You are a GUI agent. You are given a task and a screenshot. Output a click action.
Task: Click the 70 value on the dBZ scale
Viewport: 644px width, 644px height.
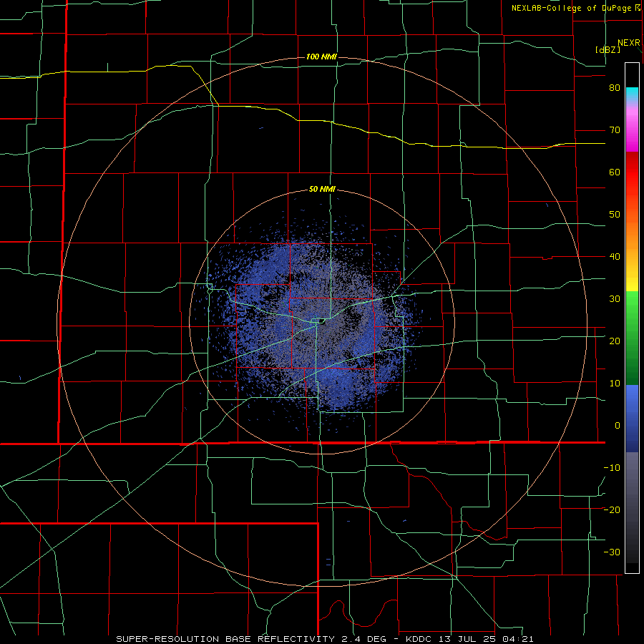coord(615,130)
